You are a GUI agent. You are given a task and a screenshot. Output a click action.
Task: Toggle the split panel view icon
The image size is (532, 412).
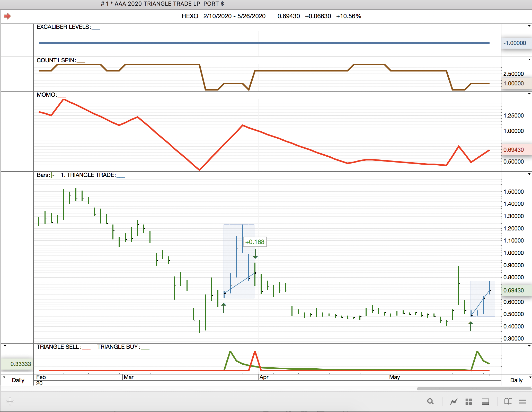coord(485,401)
